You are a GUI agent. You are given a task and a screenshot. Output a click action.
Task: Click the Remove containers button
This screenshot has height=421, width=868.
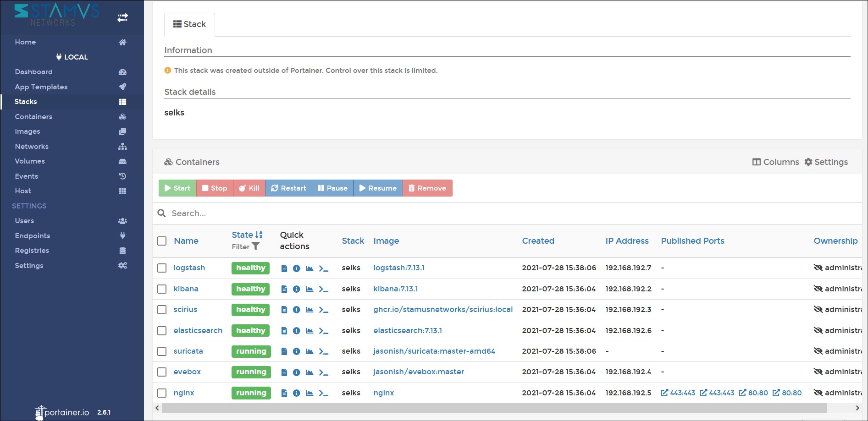427,188
